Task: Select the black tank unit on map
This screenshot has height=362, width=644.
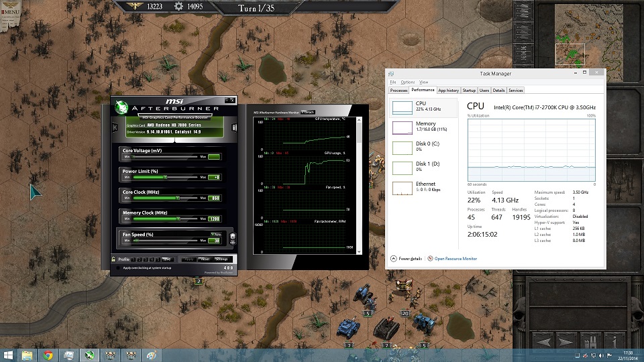Action: (x=386, y=328)
